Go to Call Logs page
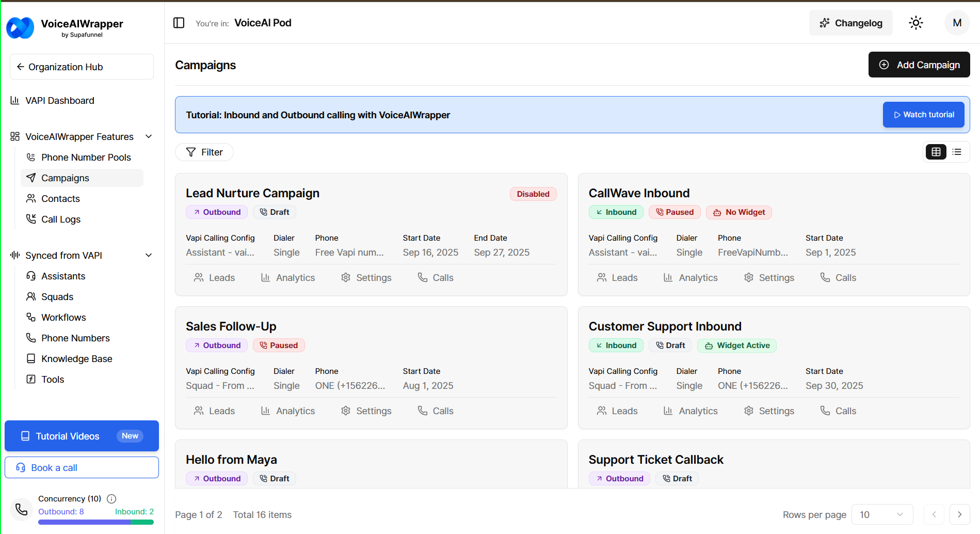Image resolution: width=980 pixels, height=534 pixels. [x=61, y=219]
